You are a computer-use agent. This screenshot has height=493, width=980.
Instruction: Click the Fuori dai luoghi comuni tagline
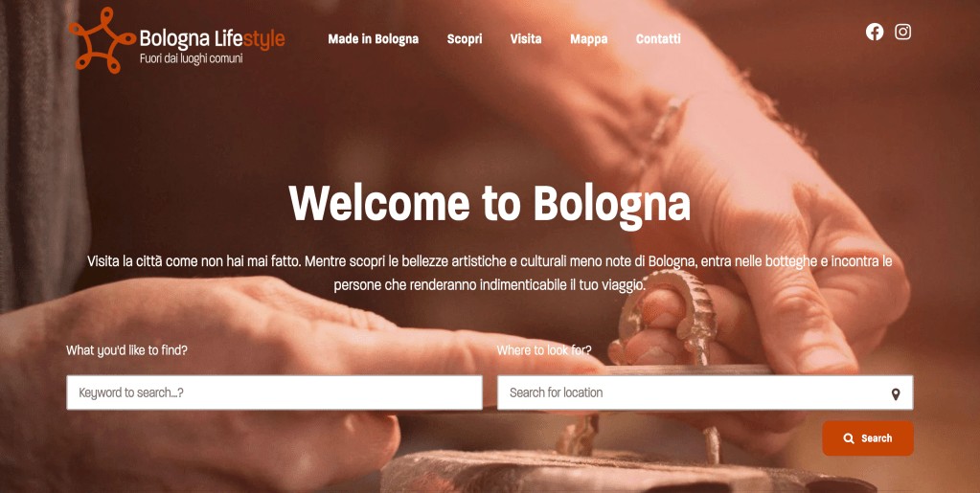click(x=191, y=58)
